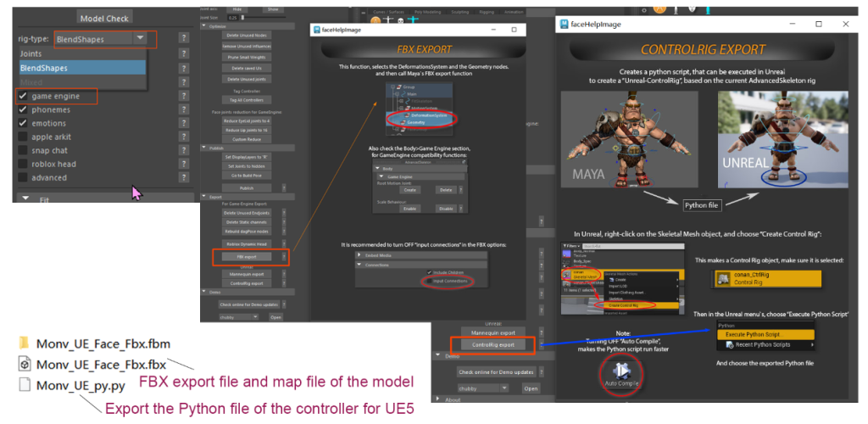
Task: Choose Execute Python Script menu item
Action: [x=765, y=334]
